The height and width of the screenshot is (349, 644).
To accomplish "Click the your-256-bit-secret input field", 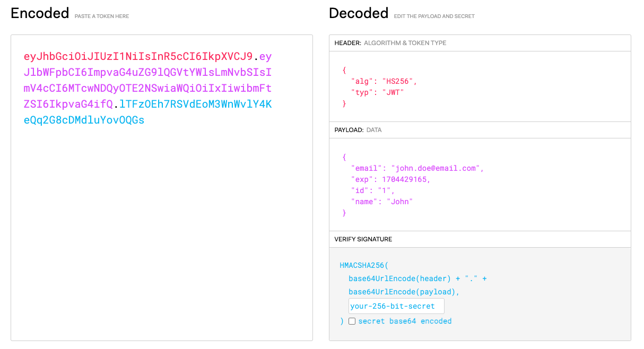I will point(396,306).
